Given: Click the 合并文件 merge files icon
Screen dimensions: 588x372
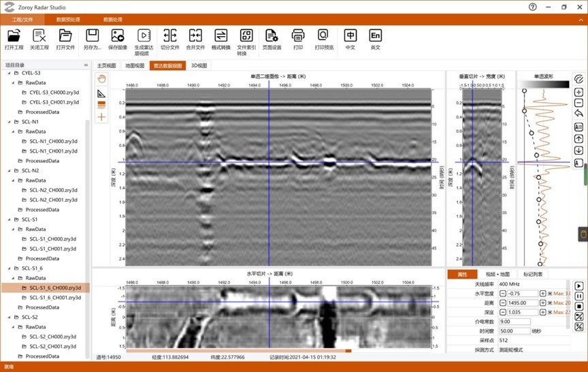Looking at the screenshot, I should 195,35.
